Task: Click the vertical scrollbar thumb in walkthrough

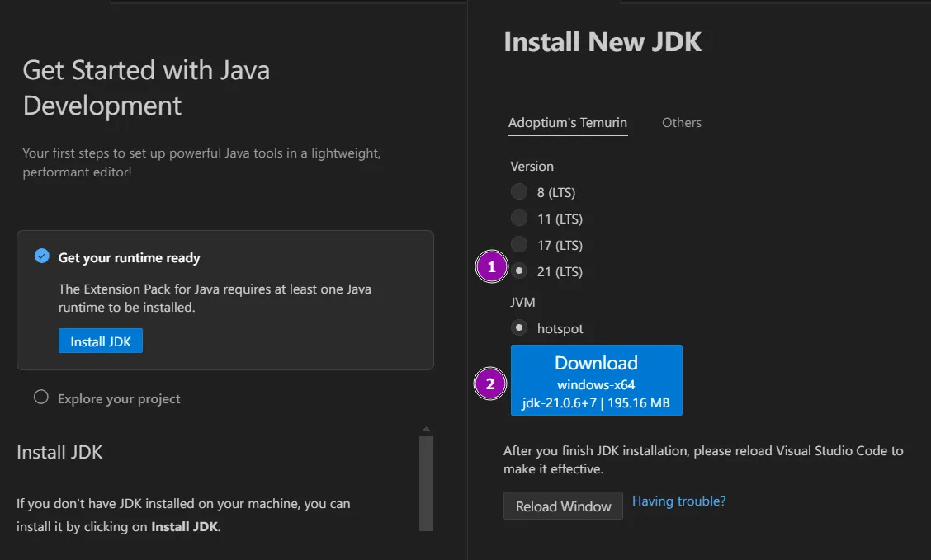Action: 426,482
